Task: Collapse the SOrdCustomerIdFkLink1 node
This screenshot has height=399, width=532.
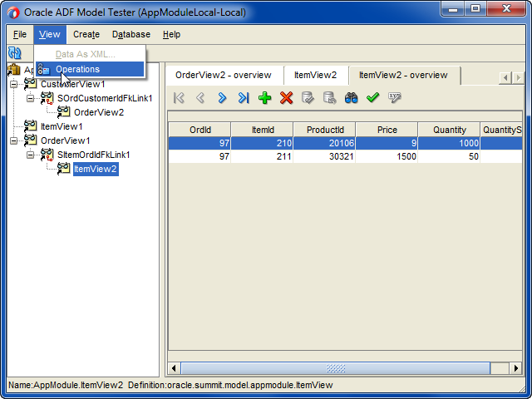Action: (30, 98)
